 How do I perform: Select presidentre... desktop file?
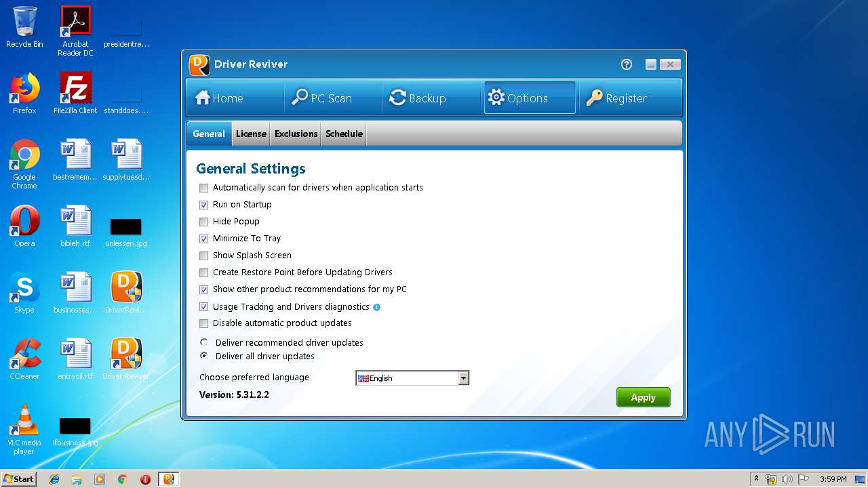(126, 34)
